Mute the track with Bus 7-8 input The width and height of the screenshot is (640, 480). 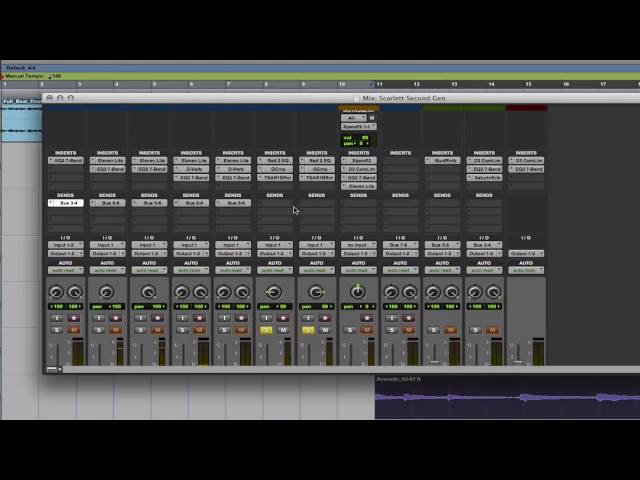(x=409, y=330)
